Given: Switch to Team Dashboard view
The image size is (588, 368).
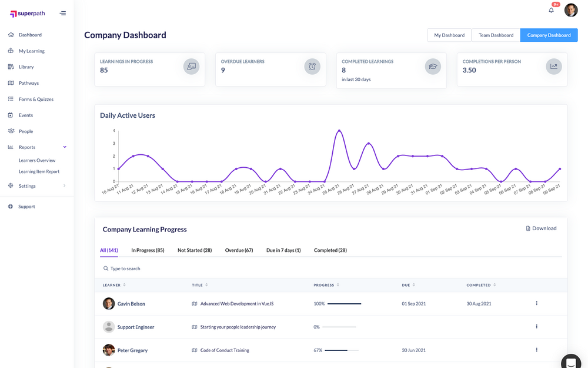Looking at the screenshot, I should (496, 35).
